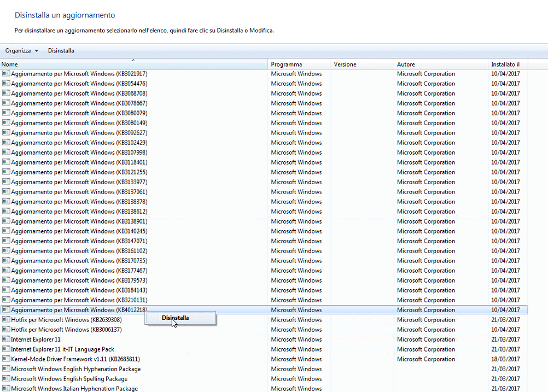
Task: Click icon of Hotfix KB2639308
Action: pyautogui.click(x=6, y=320)
